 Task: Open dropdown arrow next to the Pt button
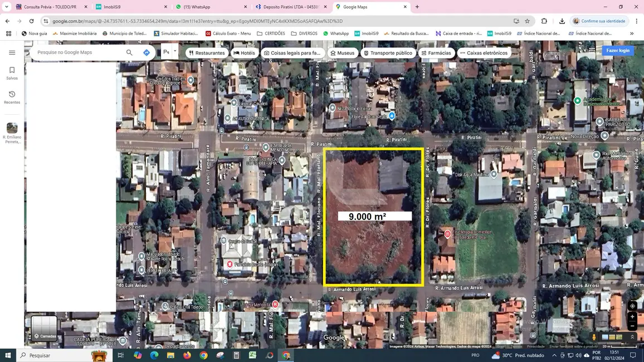(x=174, y=51)
